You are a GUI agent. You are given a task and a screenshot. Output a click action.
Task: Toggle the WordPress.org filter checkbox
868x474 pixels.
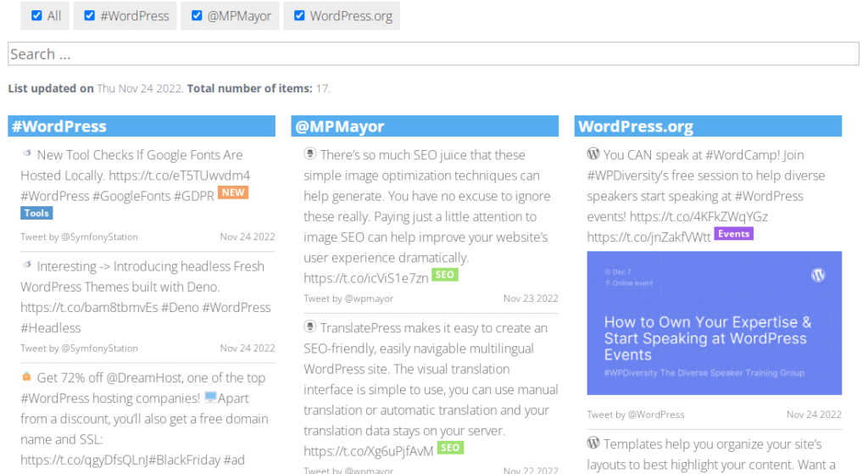pyautogui.click(x=299, y=15)
